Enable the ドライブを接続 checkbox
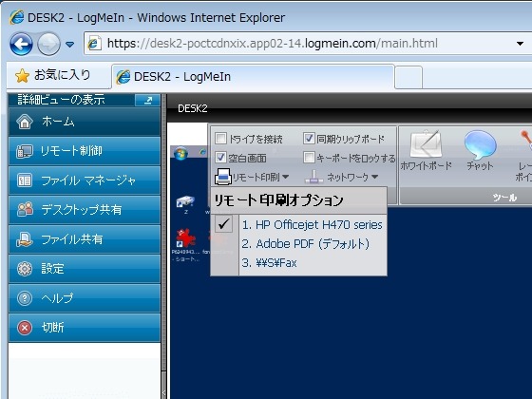This screenshot has height=399, width=532. tap(220, 138)
